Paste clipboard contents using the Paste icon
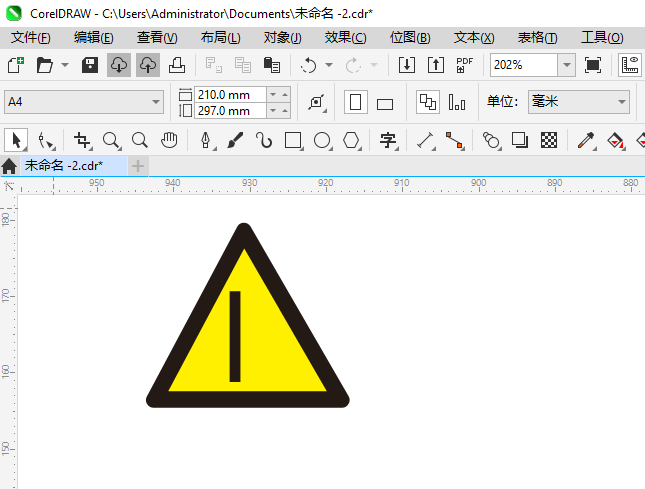This screenshot has height=489, width=645. [x=271, y=65]
